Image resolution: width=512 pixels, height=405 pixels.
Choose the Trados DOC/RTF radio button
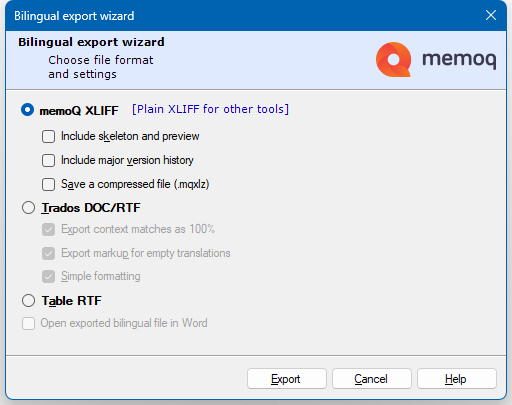point(28,207)
